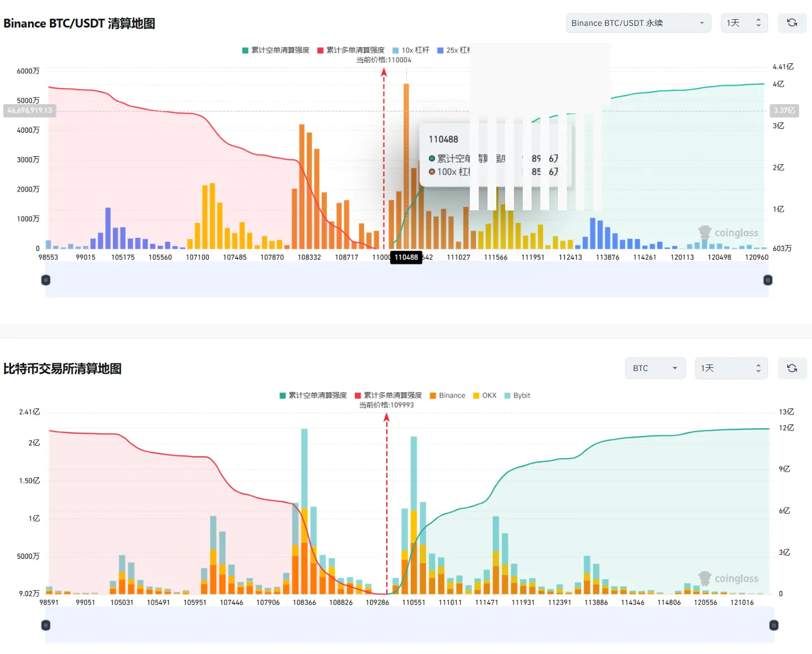Toggle 累计空单清算强度 legend in Binance chart
This screenshot has width=812, height=654.
pos(275,50)
